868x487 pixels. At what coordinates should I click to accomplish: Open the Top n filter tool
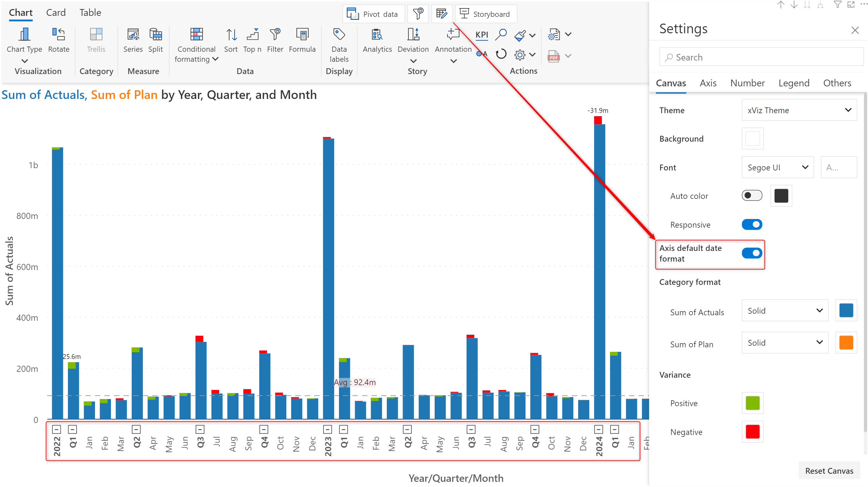252,34
